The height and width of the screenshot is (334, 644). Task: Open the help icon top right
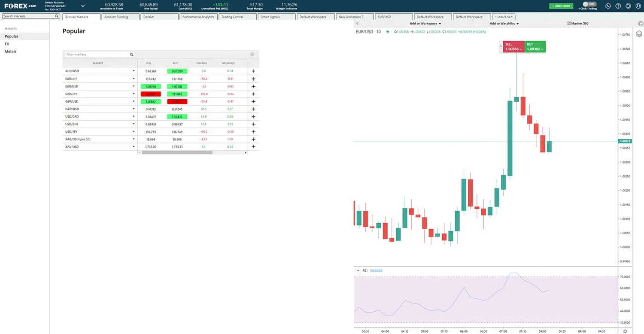tap(618, 6)
